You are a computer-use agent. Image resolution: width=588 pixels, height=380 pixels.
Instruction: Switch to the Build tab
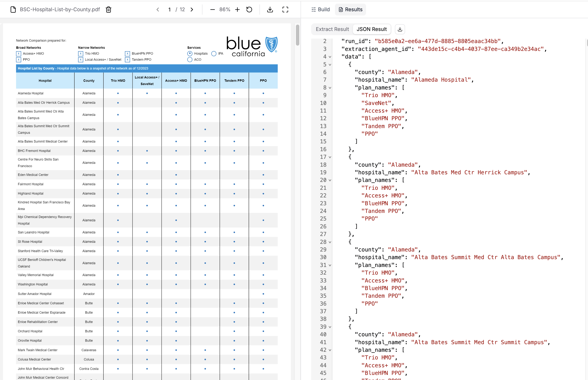(320, 10)
